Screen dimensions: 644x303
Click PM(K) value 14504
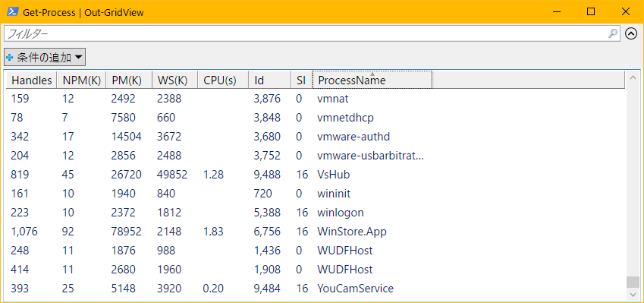click(x=127, y=137)
